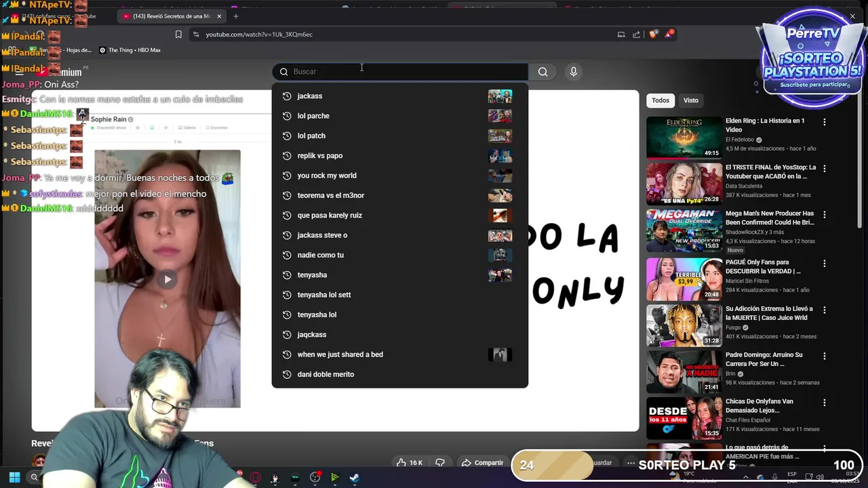Open a new browser tab with the plus icon
This screenshot has height=488, width=868.
click(x=236, y=16)
